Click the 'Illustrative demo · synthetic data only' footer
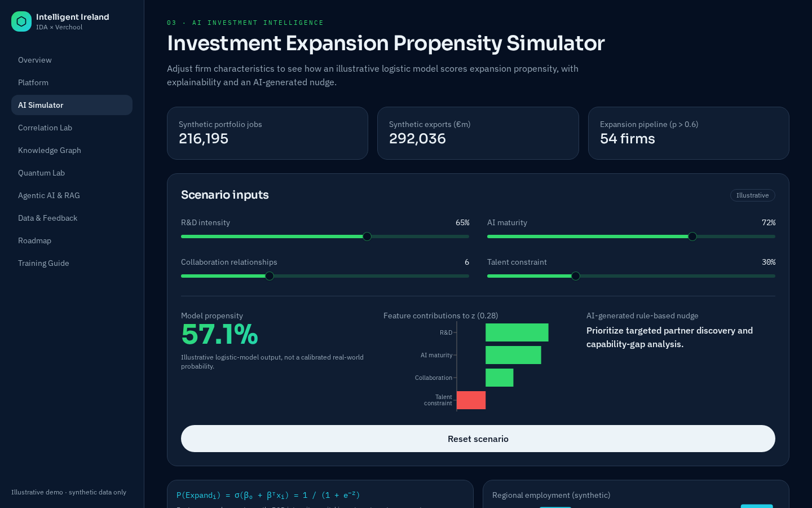 pos(69,492)
